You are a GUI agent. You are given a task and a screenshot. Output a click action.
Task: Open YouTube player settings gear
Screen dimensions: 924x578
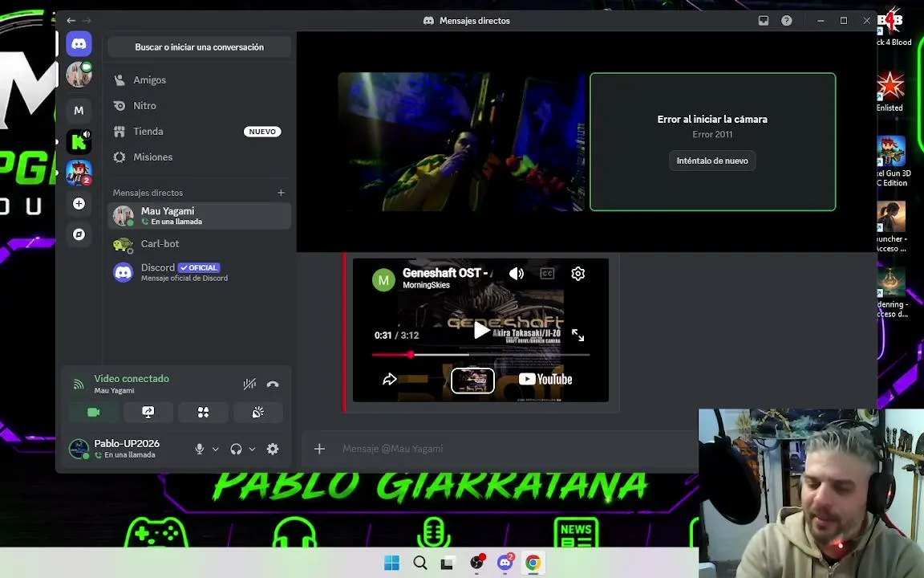coord(578,274)
